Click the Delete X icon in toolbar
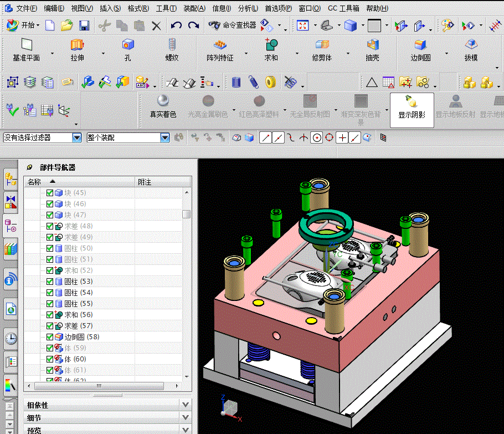This screenshot has height=434, width=504. pyautogui.click(x=156, y=25)
